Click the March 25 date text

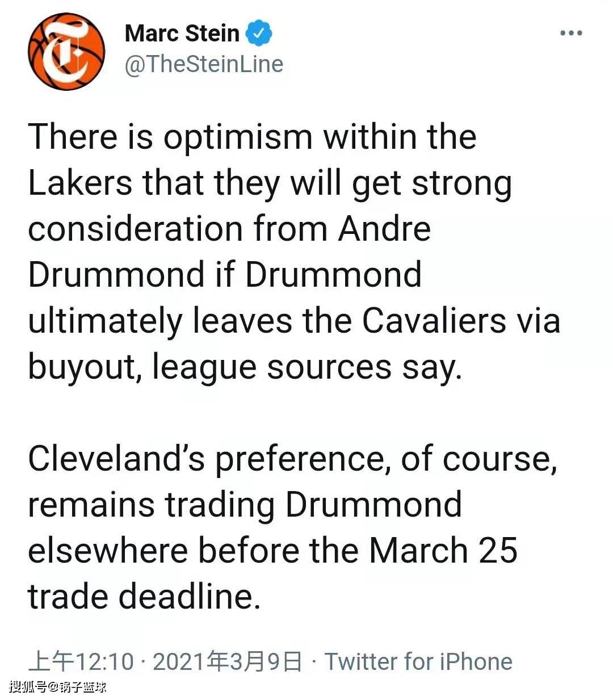[x=443, y=550]
